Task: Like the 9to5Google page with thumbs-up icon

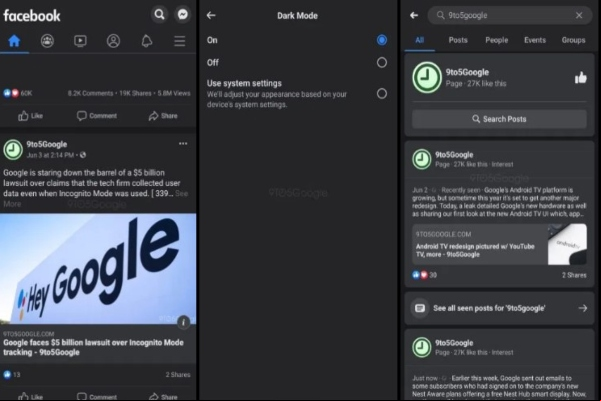Action: (x=580, y=78)
